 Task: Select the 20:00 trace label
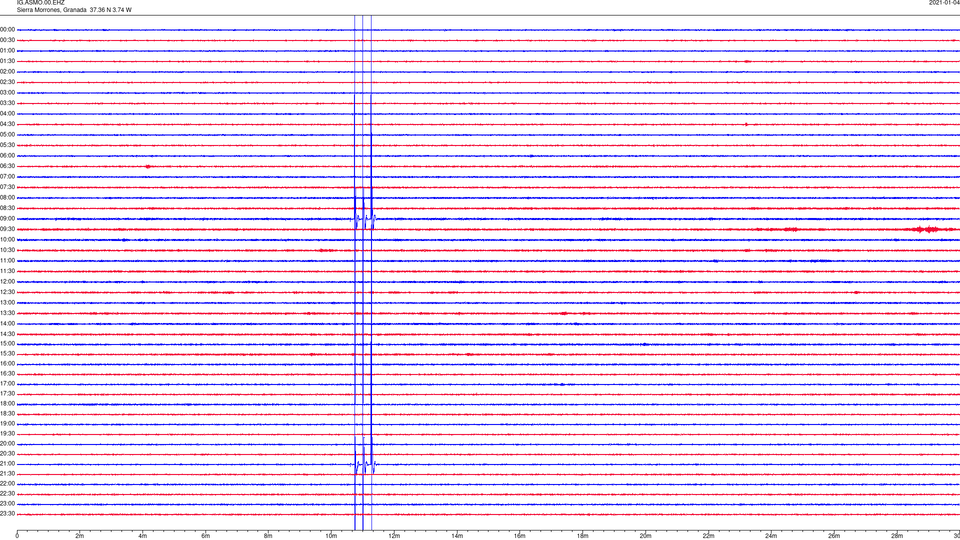(7, 443)
